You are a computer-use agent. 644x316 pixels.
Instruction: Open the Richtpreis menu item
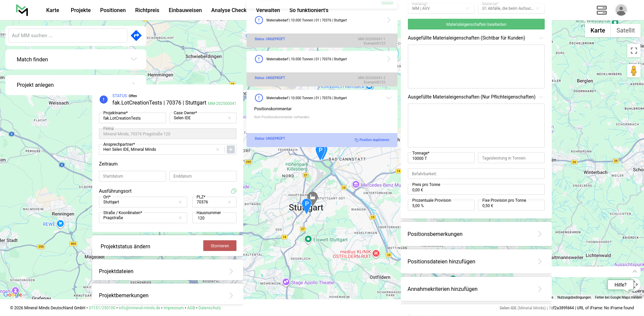point(147,10)
